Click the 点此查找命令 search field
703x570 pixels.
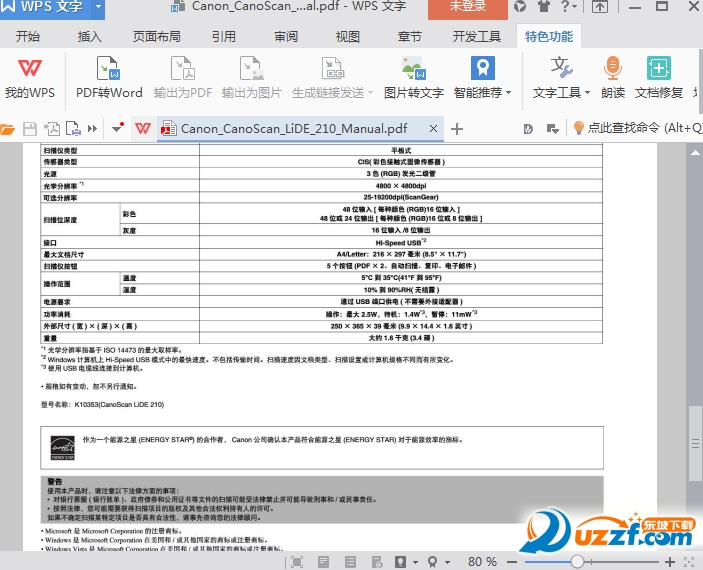[x=645, y=128]
